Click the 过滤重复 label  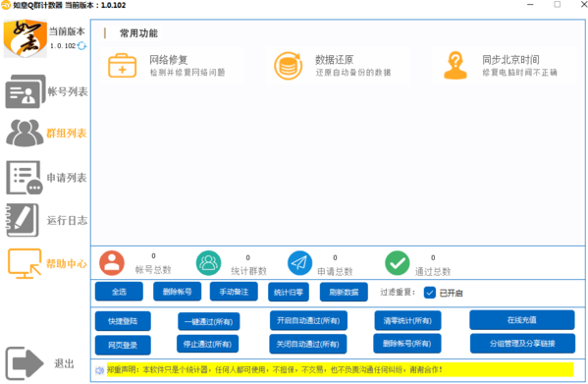tap(398, 292)
